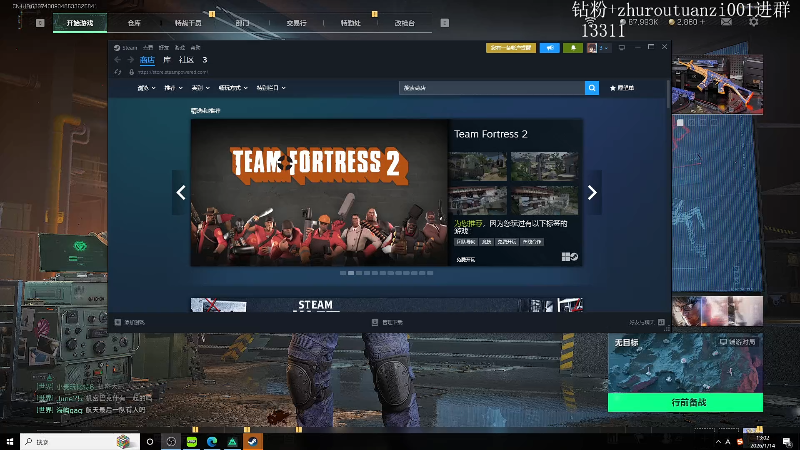Expand the first store nav dropdown

146,88
